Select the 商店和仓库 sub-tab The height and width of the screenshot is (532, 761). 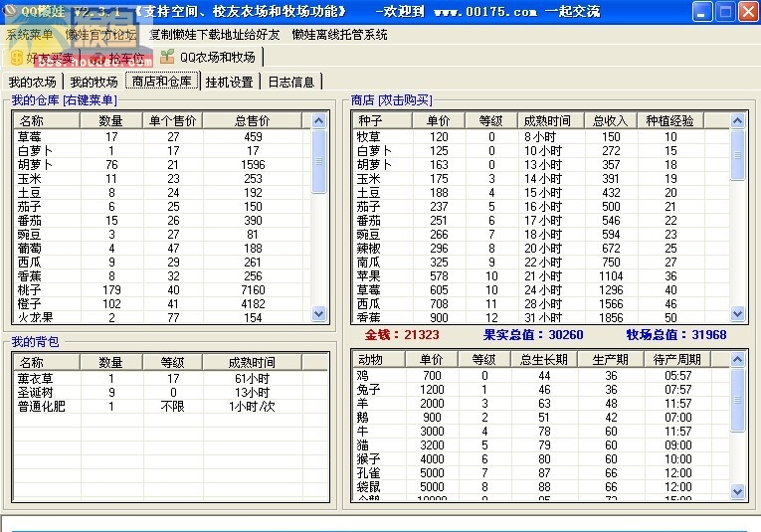162,81
